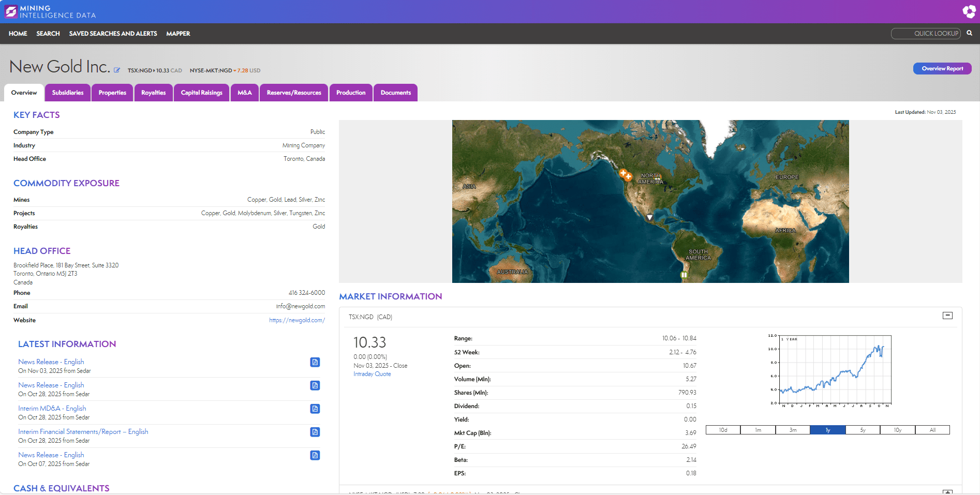
Task: Select the All chart range option
Action: [x=932, y=430]
